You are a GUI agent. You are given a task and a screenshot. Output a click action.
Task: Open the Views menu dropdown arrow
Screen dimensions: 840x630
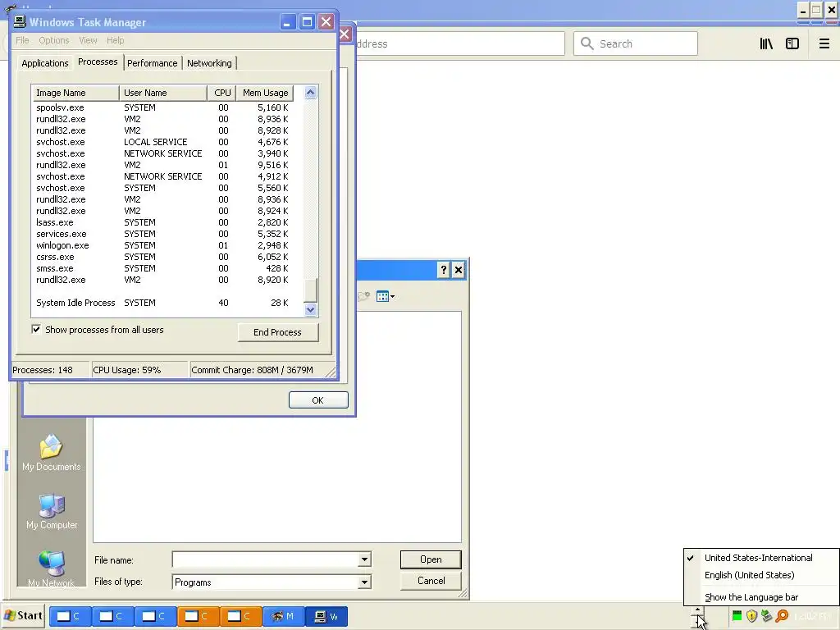(x=393, y=296)
